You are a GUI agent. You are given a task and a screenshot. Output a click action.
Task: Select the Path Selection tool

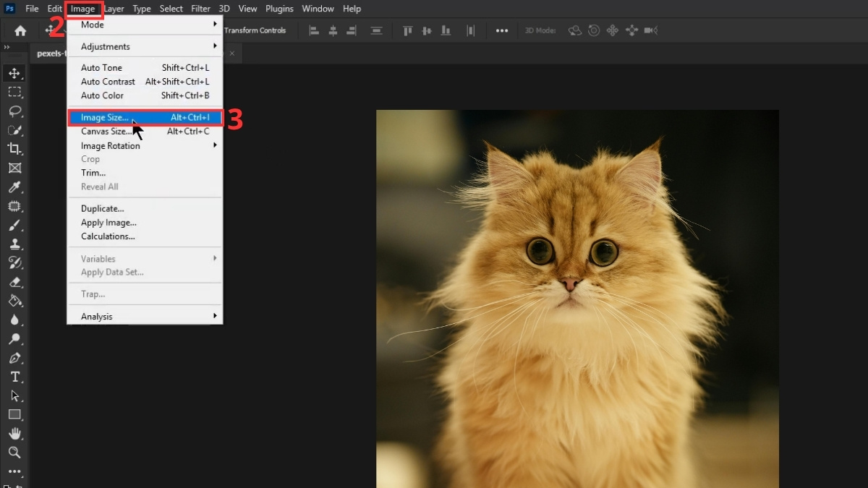click(x=14, y=396)
